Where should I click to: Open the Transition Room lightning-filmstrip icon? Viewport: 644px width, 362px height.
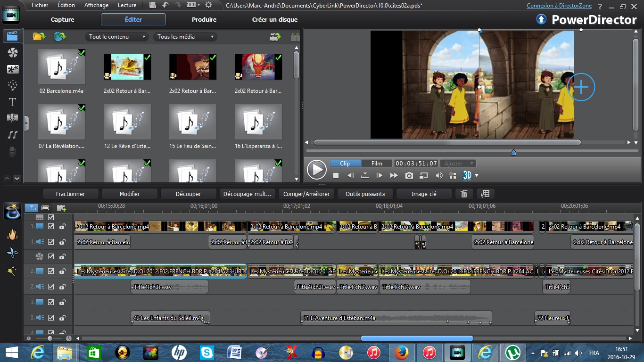[13, 118]
